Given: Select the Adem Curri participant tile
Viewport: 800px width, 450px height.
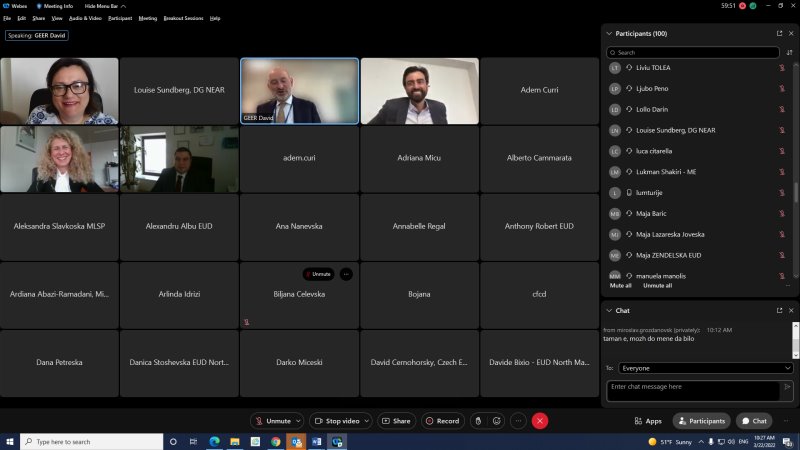Looking at the screenshot, I should 539,91.
